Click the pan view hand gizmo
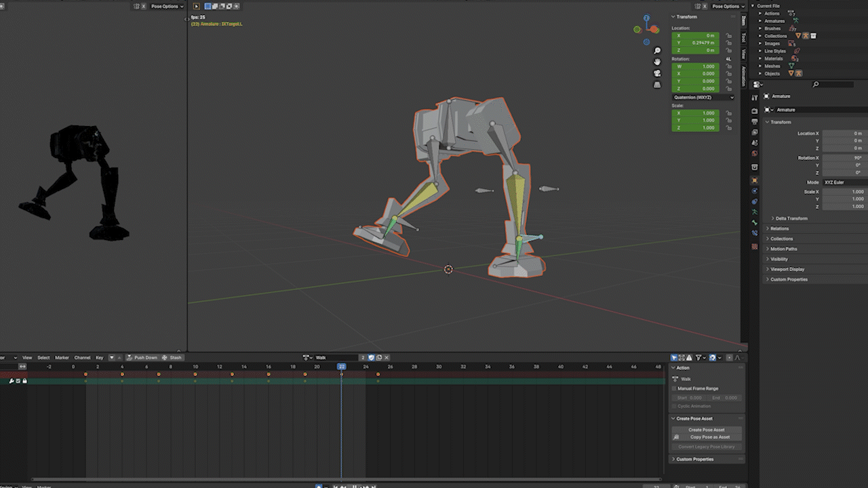 [x=657, y=62]
